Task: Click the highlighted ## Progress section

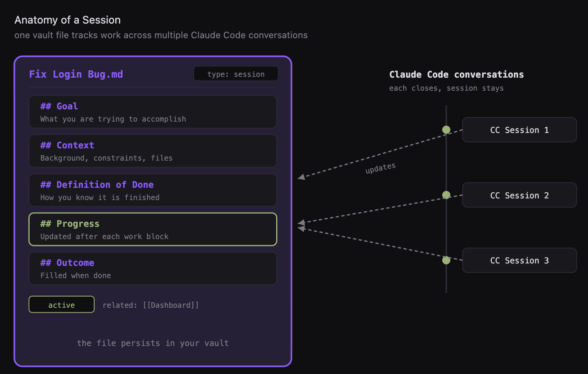Action: (153, 229)
